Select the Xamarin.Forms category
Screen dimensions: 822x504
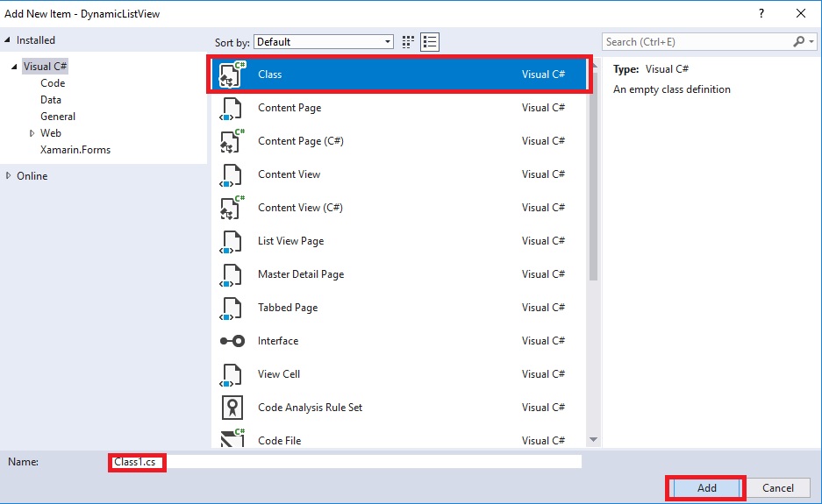click(75, 150)
